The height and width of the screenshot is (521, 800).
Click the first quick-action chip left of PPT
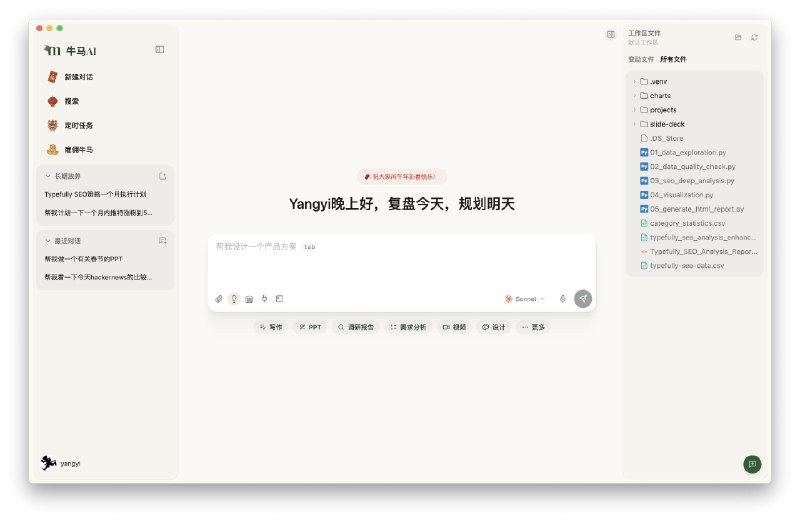pos(271,327)
